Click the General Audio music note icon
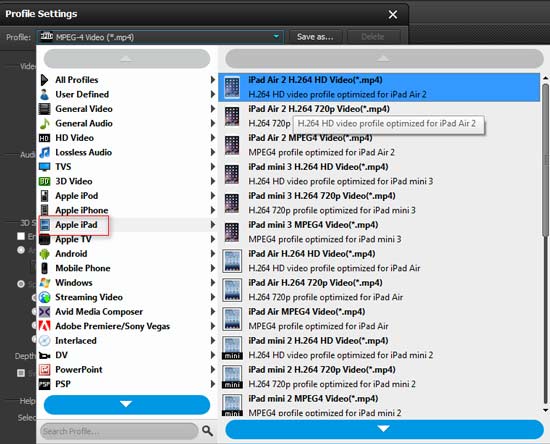Screen dimensions: 550x444 coord(45,123)
